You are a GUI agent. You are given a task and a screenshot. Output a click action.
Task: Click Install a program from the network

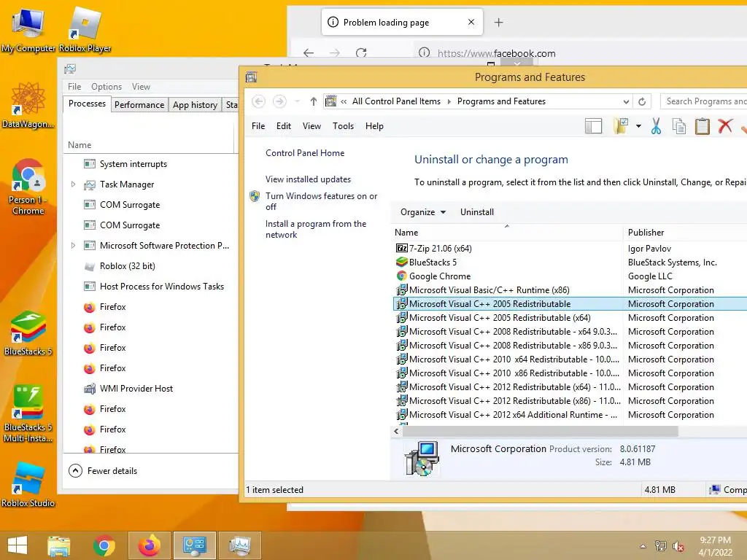(x=316, y=229)
